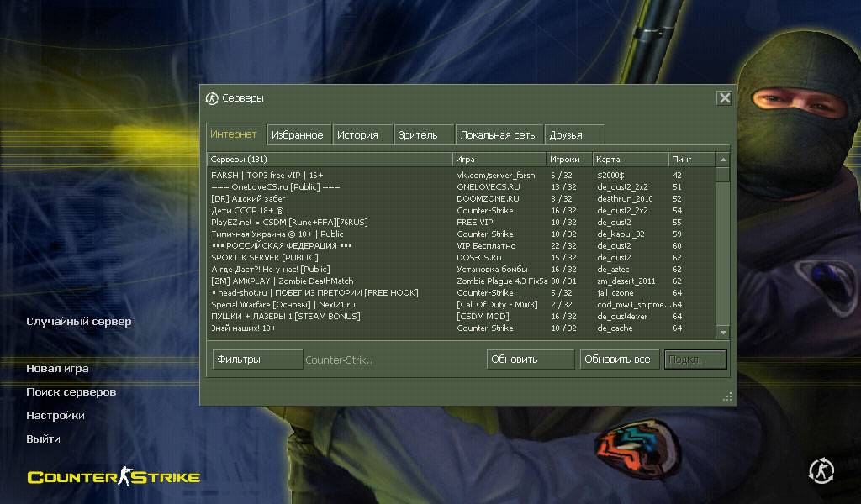The height and width of the screenshot is (504, 861).
Task: Click the deathrun_2010 map cell
Action: [625, 199]
